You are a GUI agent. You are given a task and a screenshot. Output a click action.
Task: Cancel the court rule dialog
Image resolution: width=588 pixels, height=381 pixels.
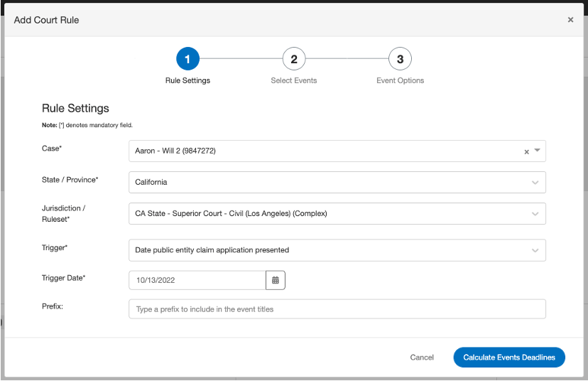click(422, 358)
